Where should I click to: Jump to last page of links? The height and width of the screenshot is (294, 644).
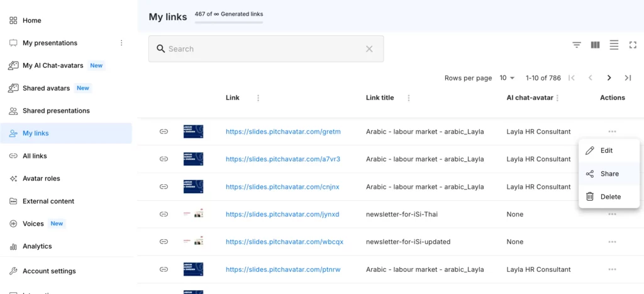628,78
